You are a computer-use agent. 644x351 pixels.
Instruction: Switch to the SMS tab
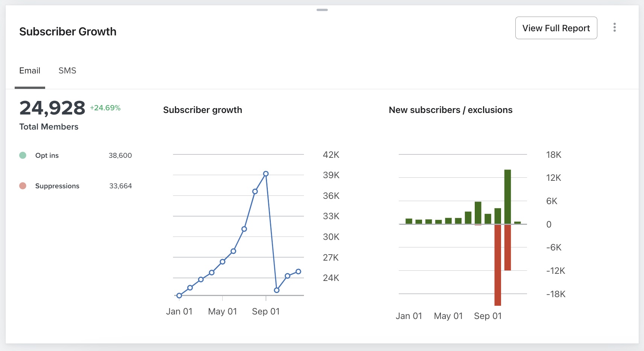click(67, 70)
